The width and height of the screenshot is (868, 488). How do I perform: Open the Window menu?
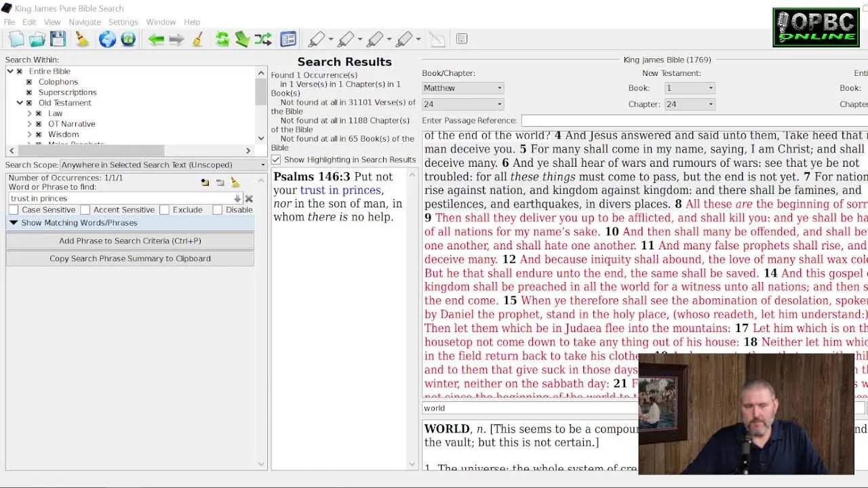pos(161,22)
